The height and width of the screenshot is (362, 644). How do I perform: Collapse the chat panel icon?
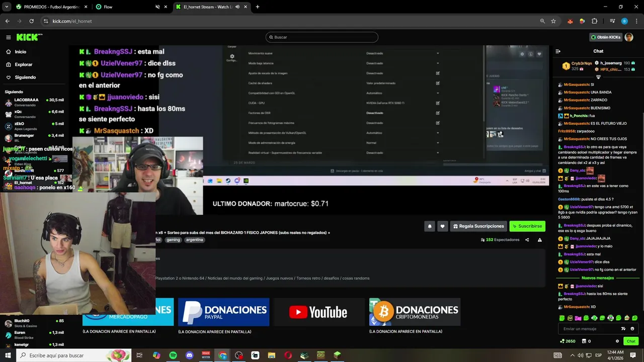pyautogui.click(x=558, y=51)
